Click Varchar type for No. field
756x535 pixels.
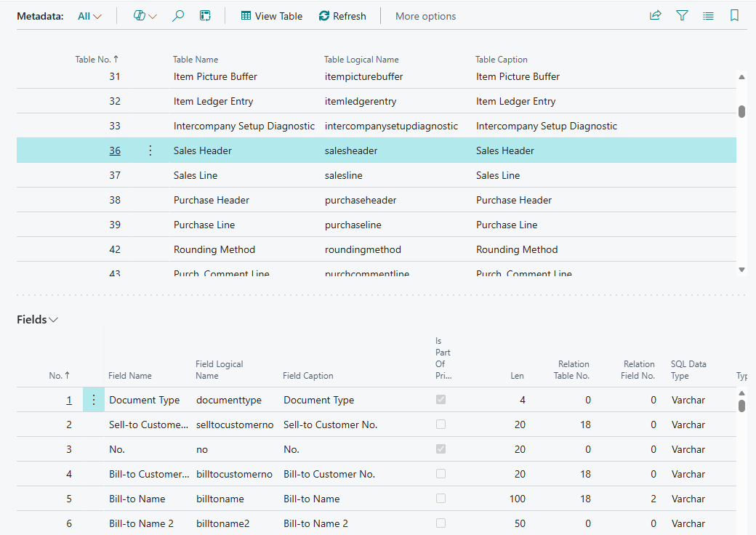pos(688,449)
